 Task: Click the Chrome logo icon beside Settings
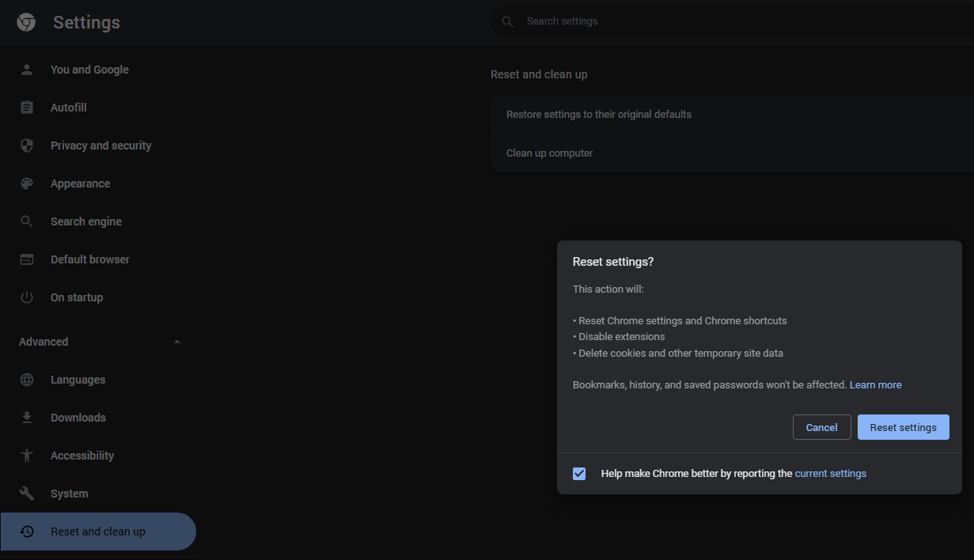(x=26, y=22)
